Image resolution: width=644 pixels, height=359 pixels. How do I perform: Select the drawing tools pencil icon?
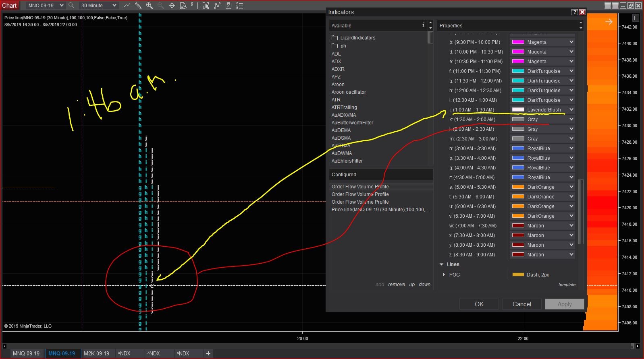pyautogui.click(x=138, y=6)
